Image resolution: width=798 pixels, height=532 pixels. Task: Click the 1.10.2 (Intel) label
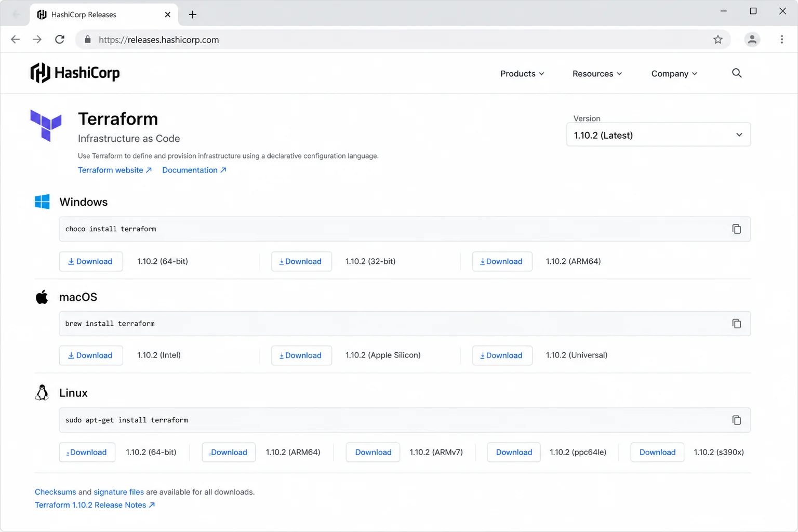coord(159,355)
